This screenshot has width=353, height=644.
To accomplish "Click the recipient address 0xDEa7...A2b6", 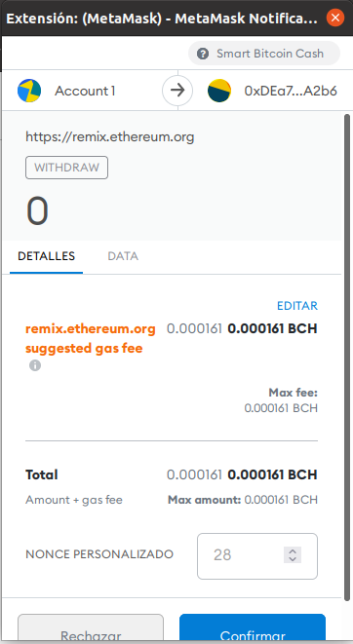I will tap(291, 91).
